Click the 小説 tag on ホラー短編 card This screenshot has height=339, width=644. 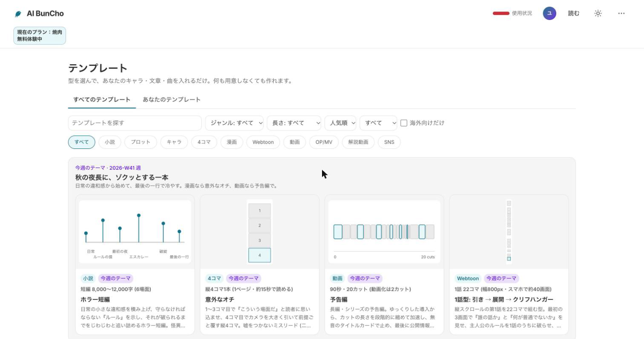(x=88, y=279)
